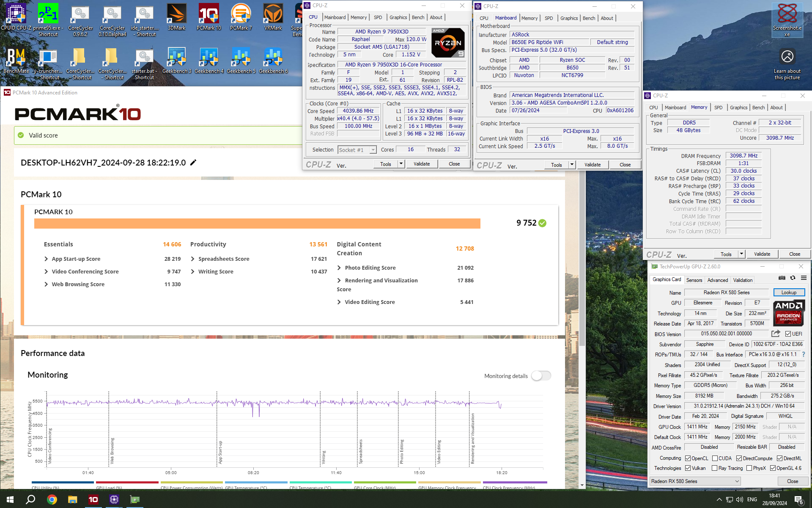
Task: Switch to GPU-Z Sensors tab
Action: point(694,280)
